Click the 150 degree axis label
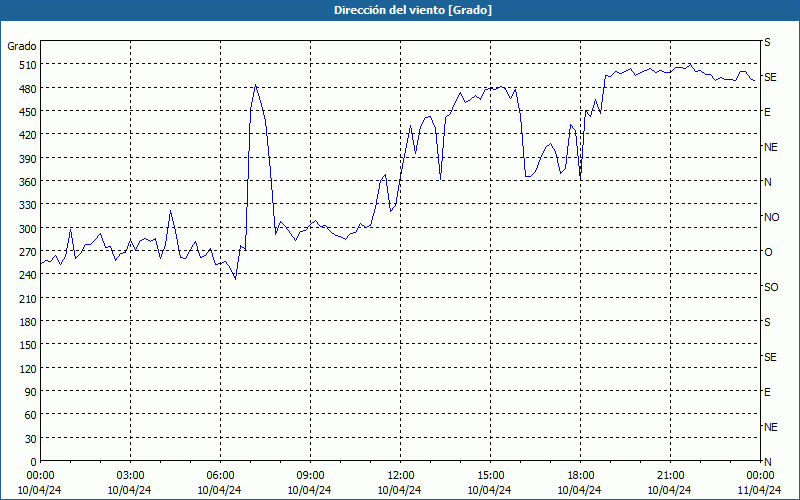 [29, 345]
